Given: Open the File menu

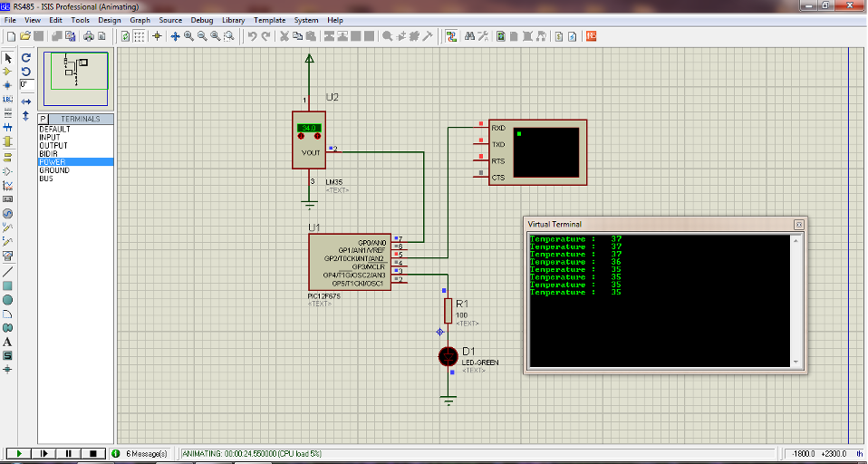Looking at the screenshot, I should (x=10, y=20).
